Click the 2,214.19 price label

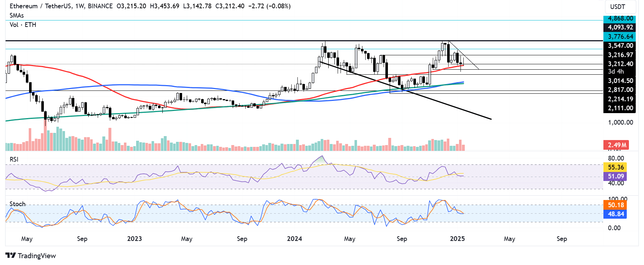coord(620,99)
